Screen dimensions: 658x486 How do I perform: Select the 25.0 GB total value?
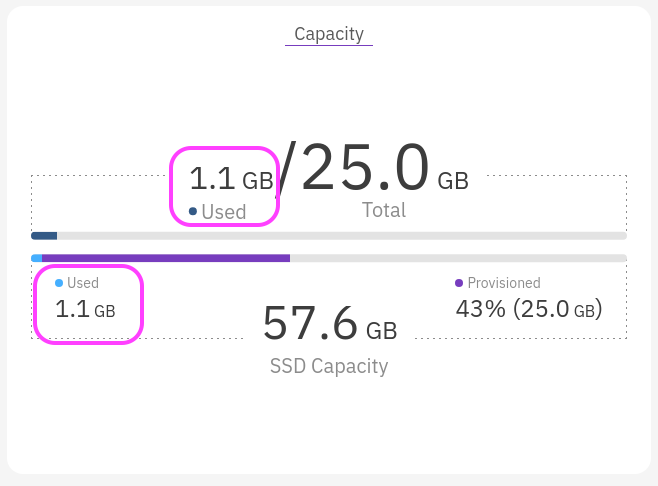[385, 168]
